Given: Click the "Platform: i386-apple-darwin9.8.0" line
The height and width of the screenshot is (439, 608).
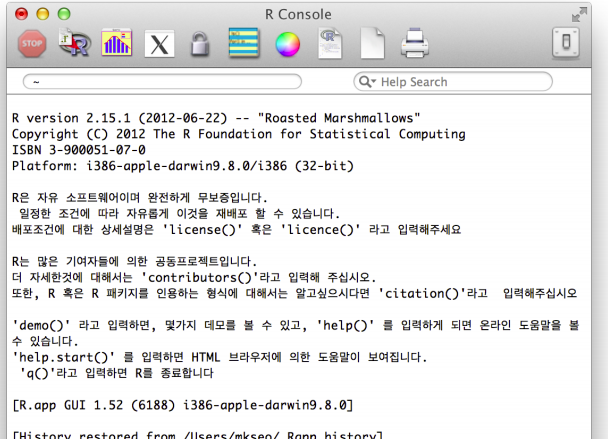Looking at the screenshot, I should coord(183,166).
